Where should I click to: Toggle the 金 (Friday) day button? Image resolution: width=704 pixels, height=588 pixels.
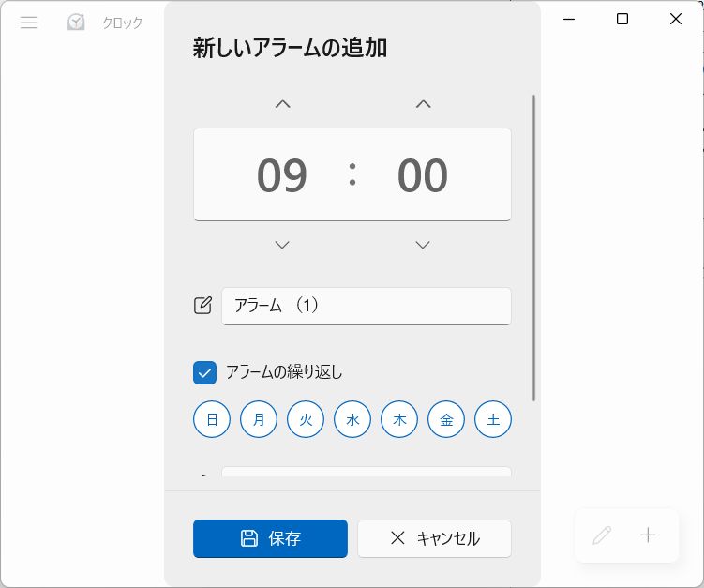tap(446, 419)
